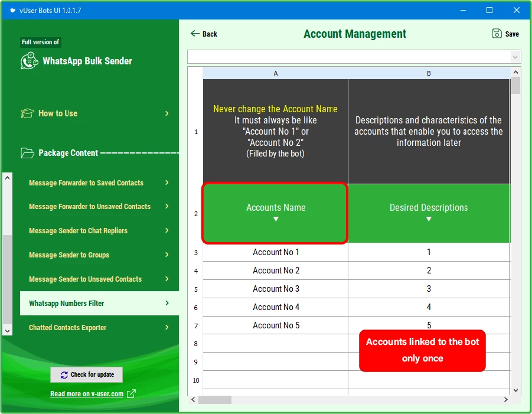This screenshot has height=414, width=532.
Task: Click the vUser app icon in title bar
Action: [x=12, y=10]
